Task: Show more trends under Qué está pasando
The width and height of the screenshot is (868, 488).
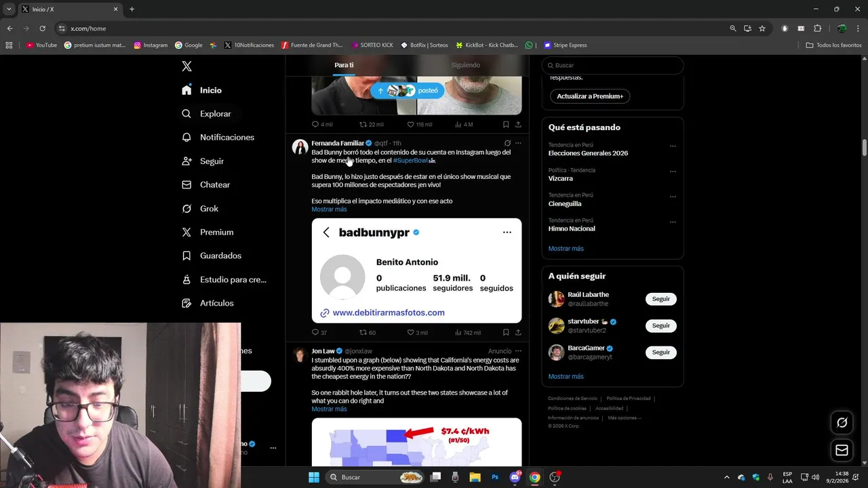Action: click(x=566, y=249)
